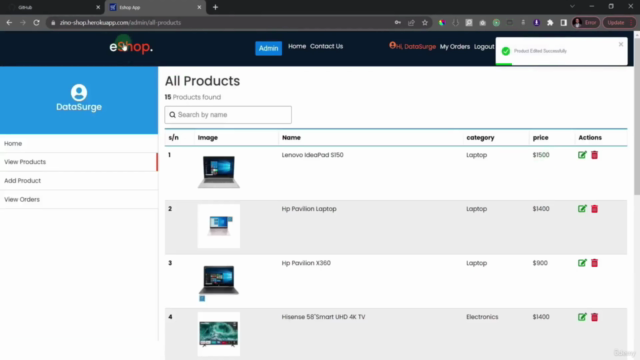
Task: Click the Hi, DataSurge user link
Action: 413,47
